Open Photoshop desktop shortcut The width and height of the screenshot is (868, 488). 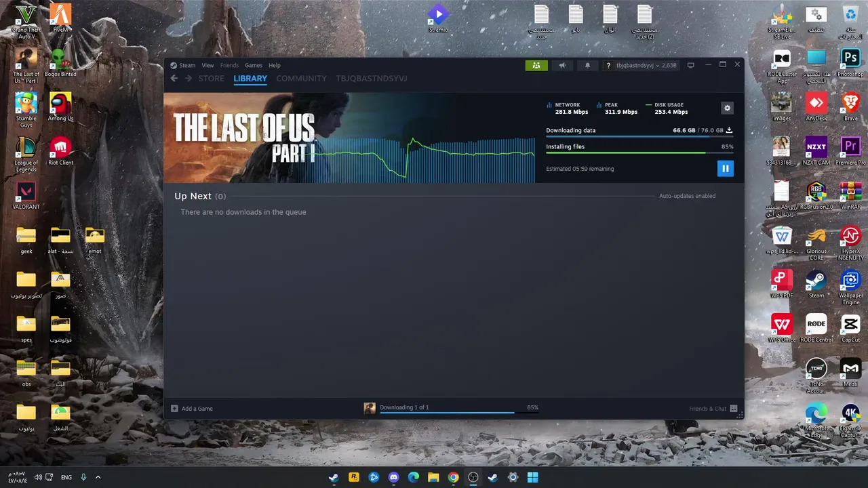click(x=850, y=63)
